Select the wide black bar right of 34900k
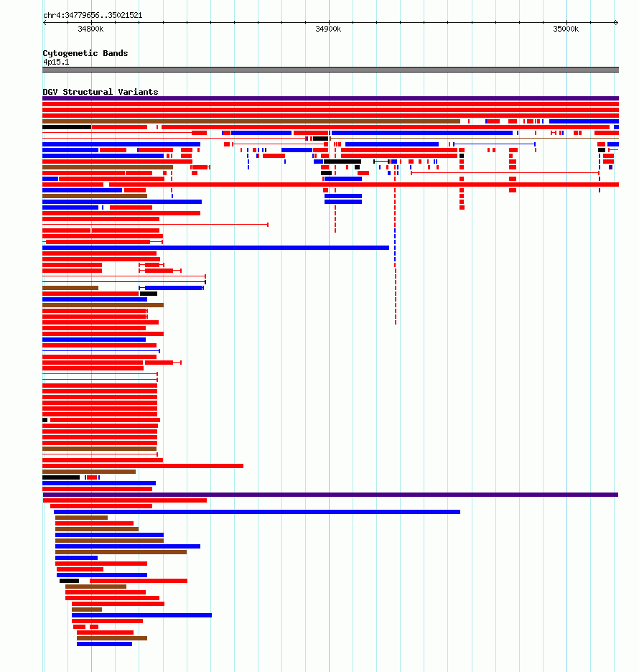Screen dimensions: 639x672 click(342, 162)
